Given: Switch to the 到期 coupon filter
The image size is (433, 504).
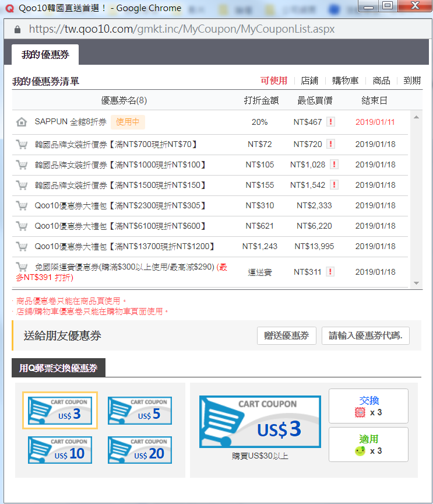Looking at the screenshot, I should pos(412,80).
